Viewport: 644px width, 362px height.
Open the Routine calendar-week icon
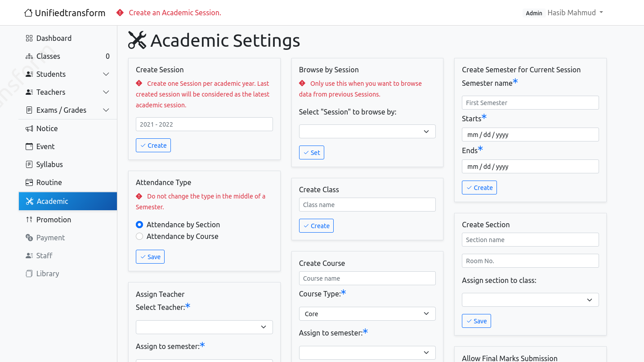coord(29,182)
